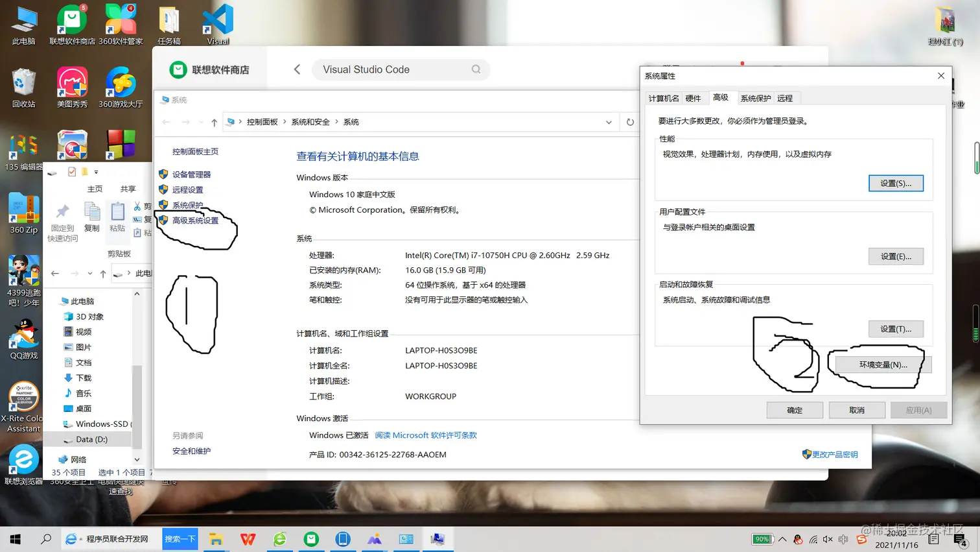Launch 美图秀秀 from the desktop

[72, 88]
